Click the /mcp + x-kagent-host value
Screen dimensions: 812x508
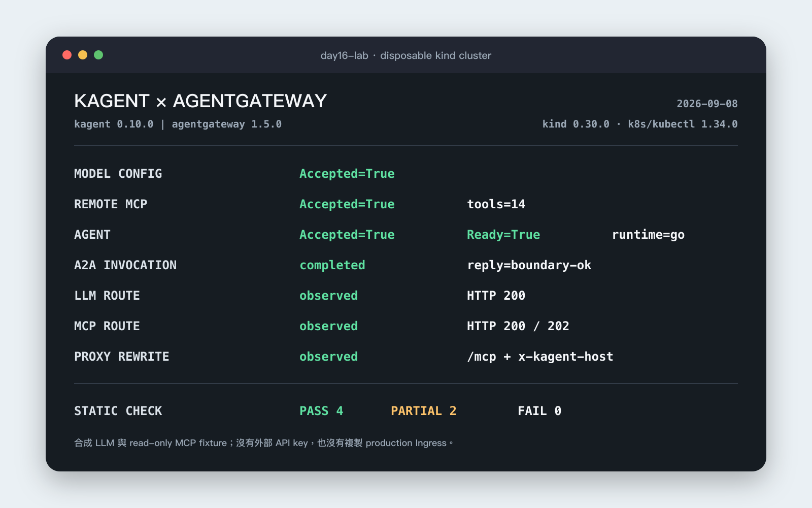pyautogui.click(x=540, y=357)
